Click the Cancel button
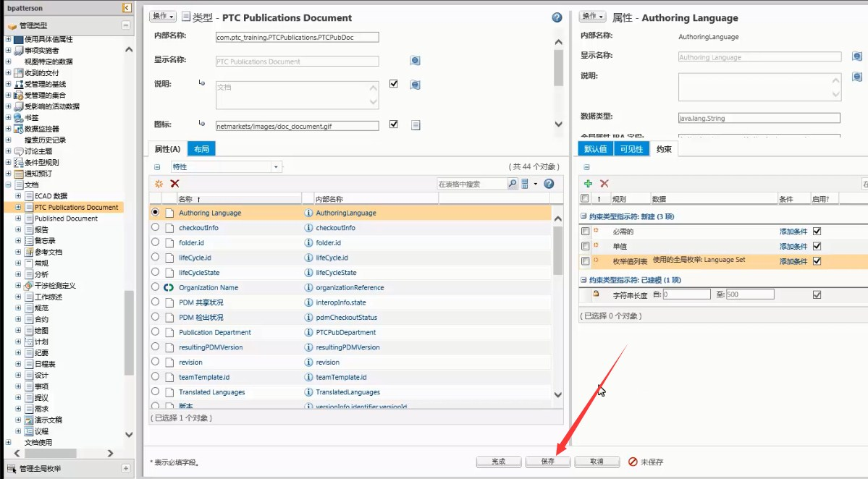The height and width of the screenshot is (479, 868). pyautogui.click(x=597, y=462)
